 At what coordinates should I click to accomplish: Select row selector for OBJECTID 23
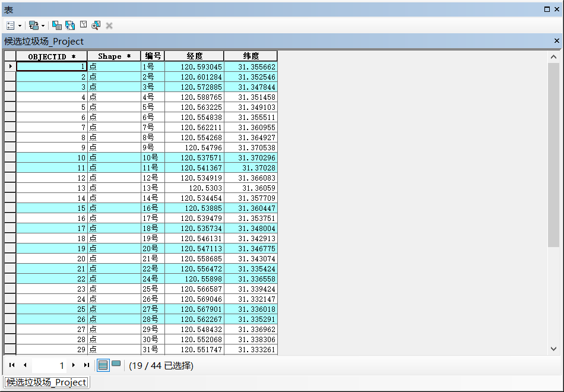[x=10, y=288]
